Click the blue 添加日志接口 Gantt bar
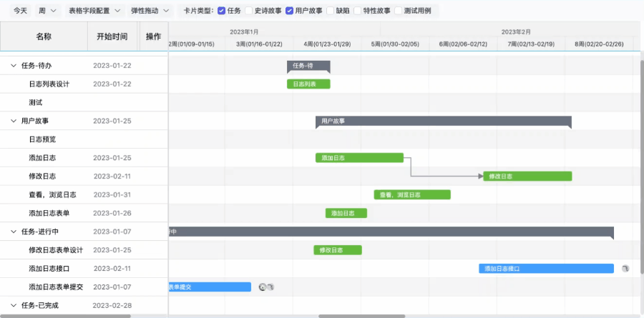 (x=546, y=269)
